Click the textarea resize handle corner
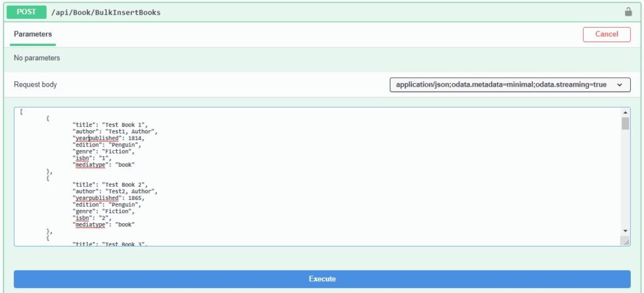This screenshot has height=293, width=644. 626,241
